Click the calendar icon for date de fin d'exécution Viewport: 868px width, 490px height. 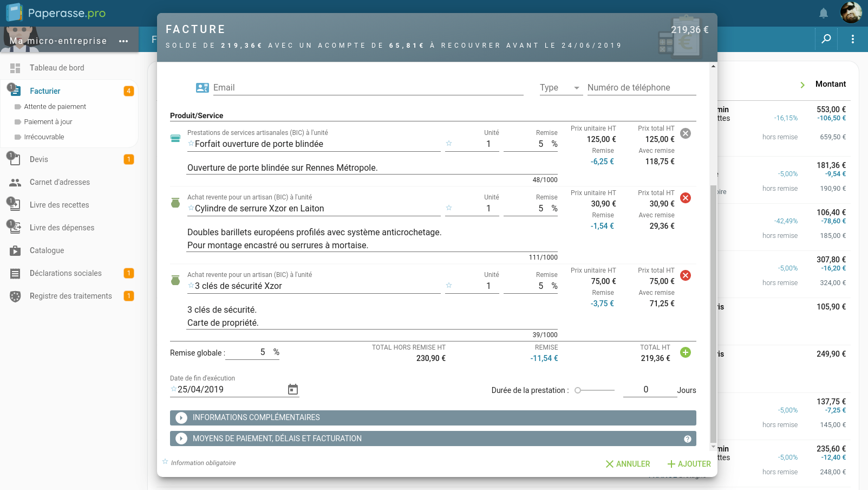click(x=293, y=389)
